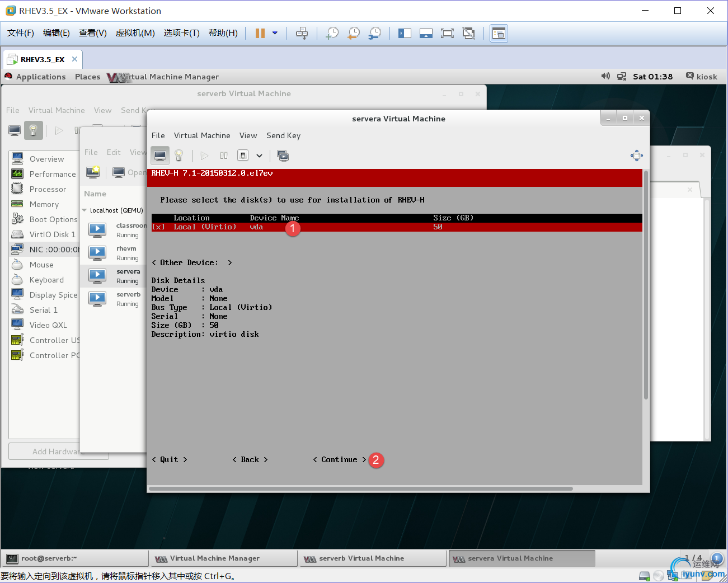Choose Back in the RHEV-H installer
This screenshot has height=583, width=728.
[x=250, y=460]
